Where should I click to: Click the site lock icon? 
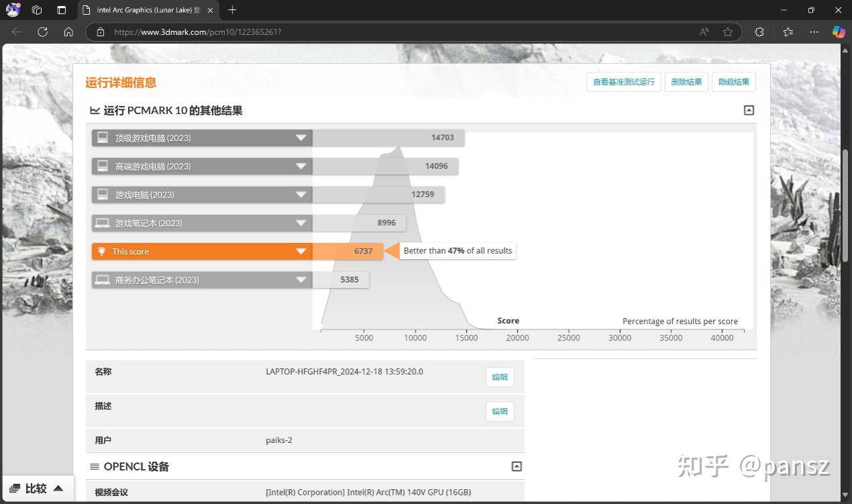pos(101,32)
